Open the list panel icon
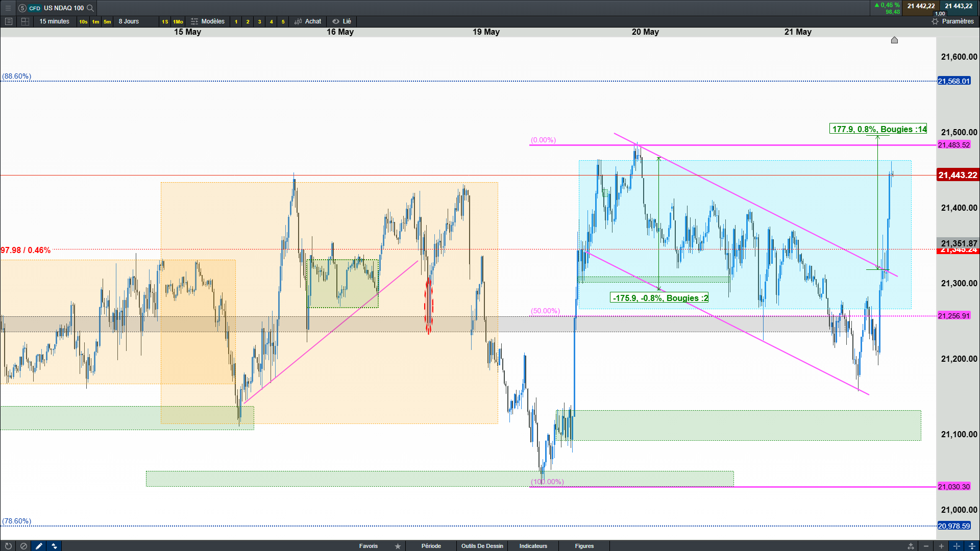980x551 pixels. coord(9,21)
